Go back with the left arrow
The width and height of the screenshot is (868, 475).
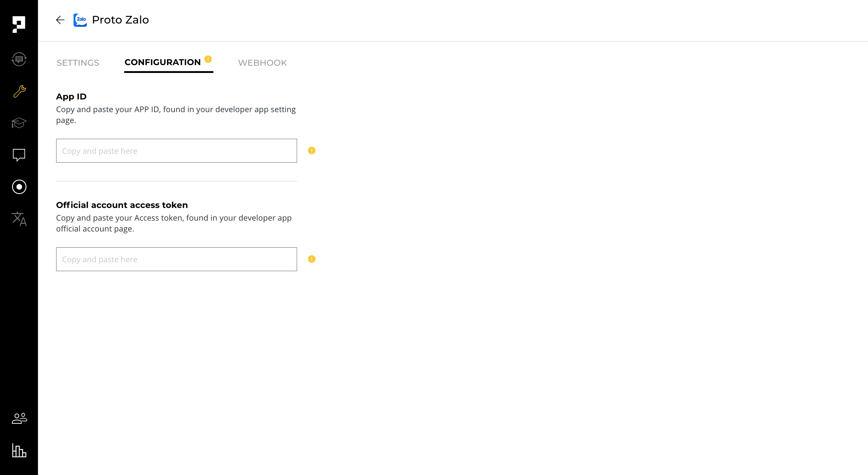pos(60,20)
